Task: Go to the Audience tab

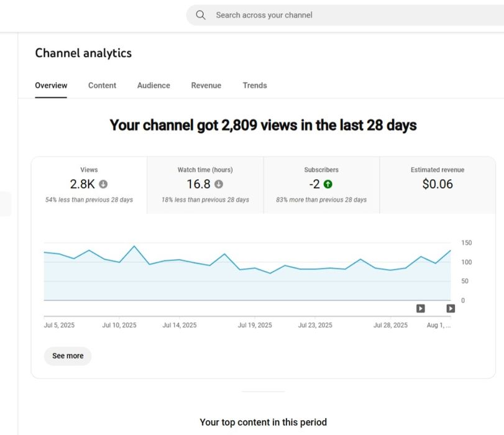Action: coord(153,85)
